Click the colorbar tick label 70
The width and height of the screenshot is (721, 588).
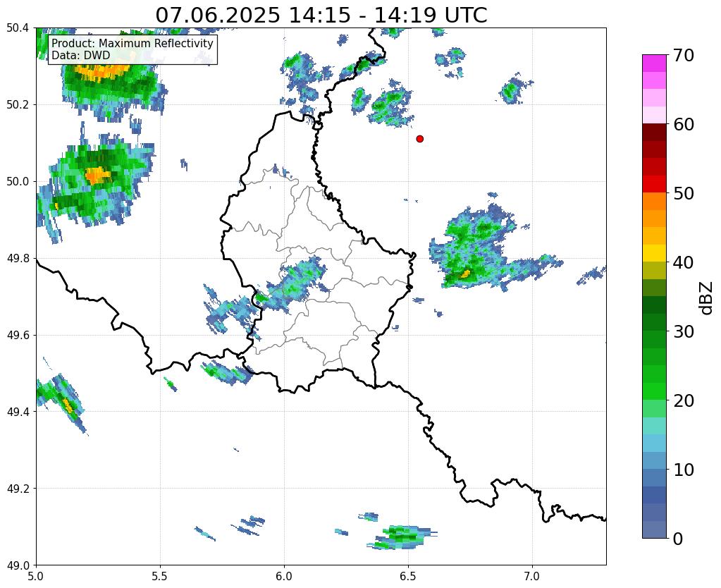pyautogui.click(x=684, y=55)
